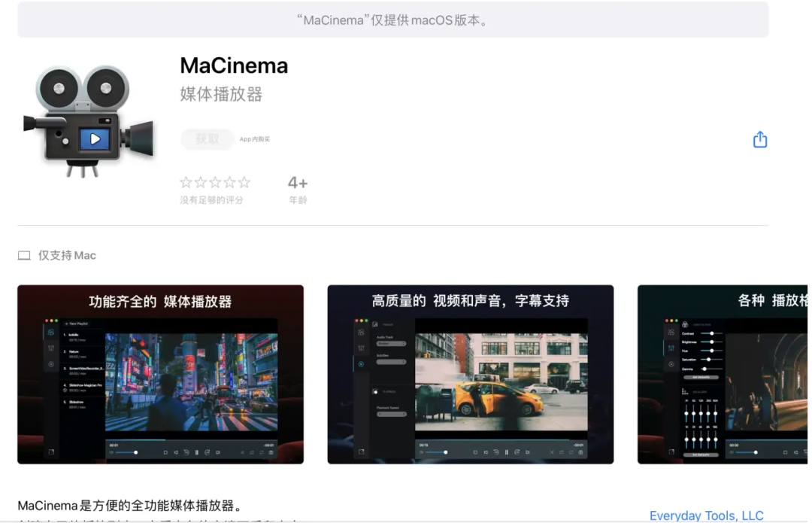Switch to the Tracks panel in second screenshot
The image size is (812, 523).
(374, 325)
